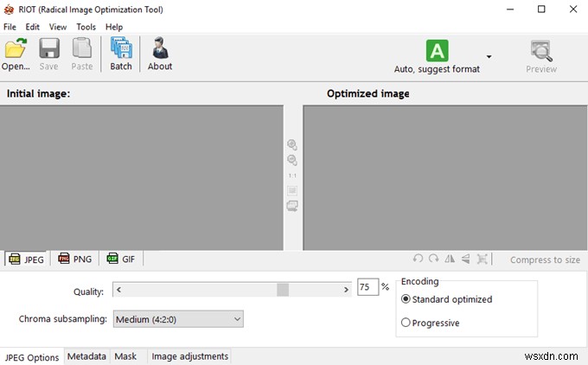This screenshot has height=365, width=588.
Task: Increase quality with the right slider arrow
Action: click(x=346, y=290)
